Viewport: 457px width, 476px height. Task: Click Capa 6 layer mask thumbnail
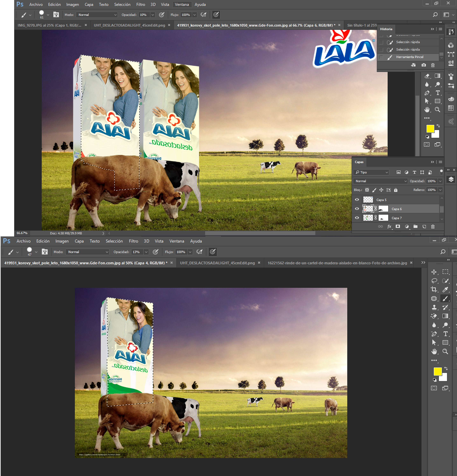pos(383,209)
